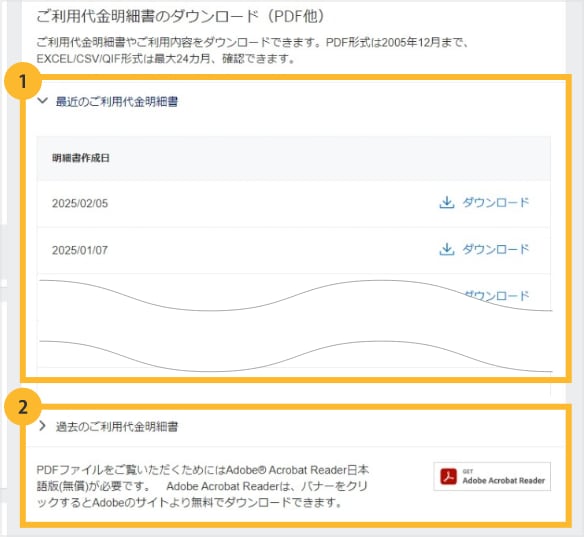Select the 2025/01/07 date row
Viewport: 584px width, 537px height.
[x=293, y=250]
